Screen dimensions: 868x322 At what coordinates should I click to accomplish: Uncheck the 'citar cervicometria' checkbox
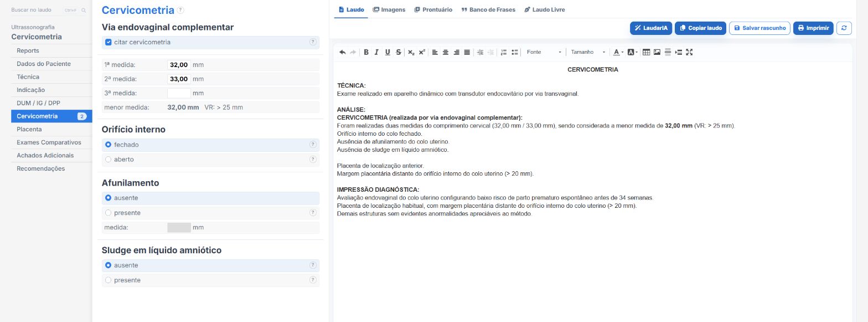point(108,42)
